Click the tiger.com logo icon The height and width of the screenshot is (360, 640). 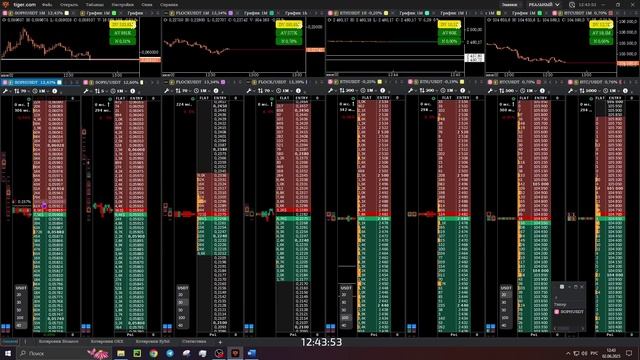pos(6,4)
